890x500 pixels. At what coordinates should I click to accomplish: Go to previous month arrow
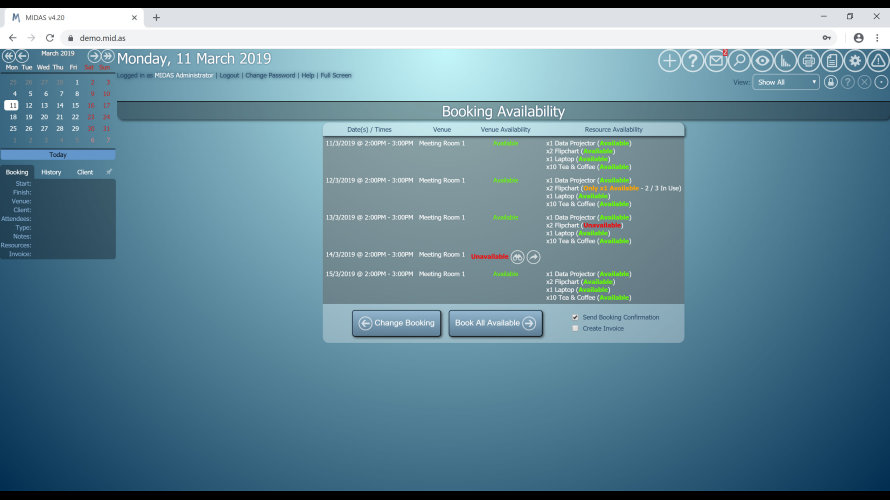22,56
